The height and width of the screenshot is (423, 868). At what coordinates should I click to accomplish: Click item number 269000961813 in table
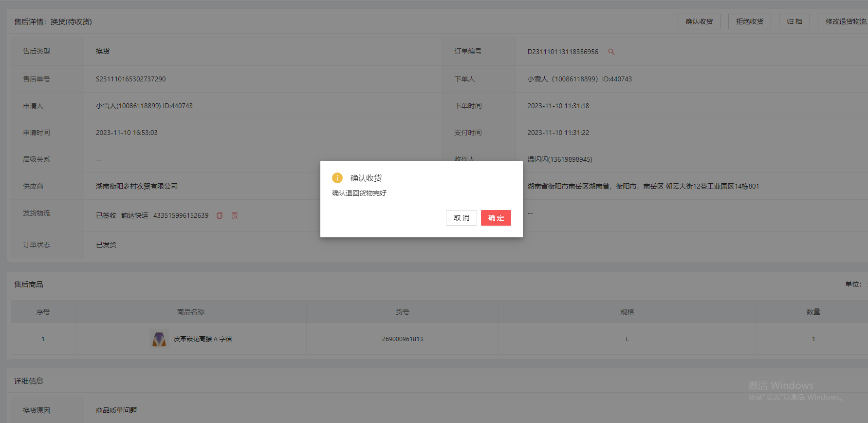point(402,339)
